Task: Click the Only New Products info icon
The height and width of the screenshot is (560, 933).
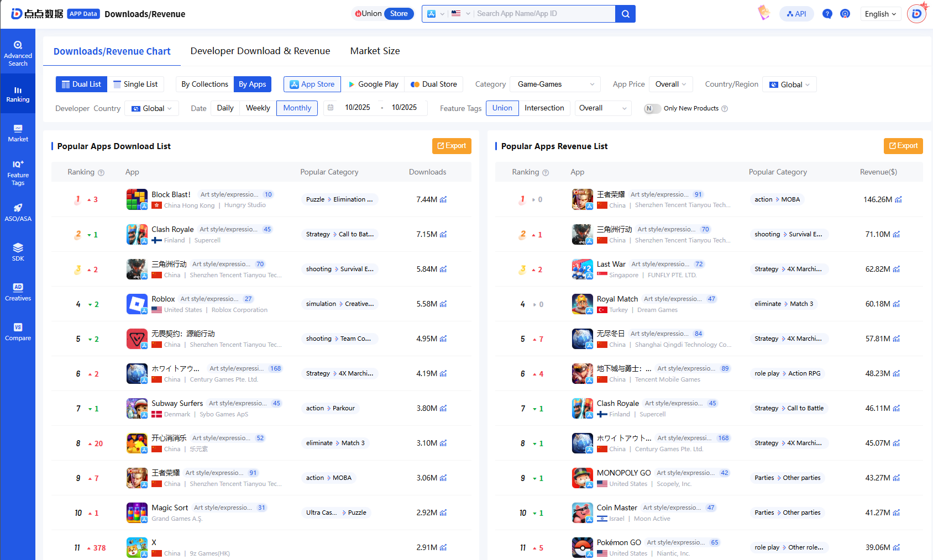Action: 725,109
